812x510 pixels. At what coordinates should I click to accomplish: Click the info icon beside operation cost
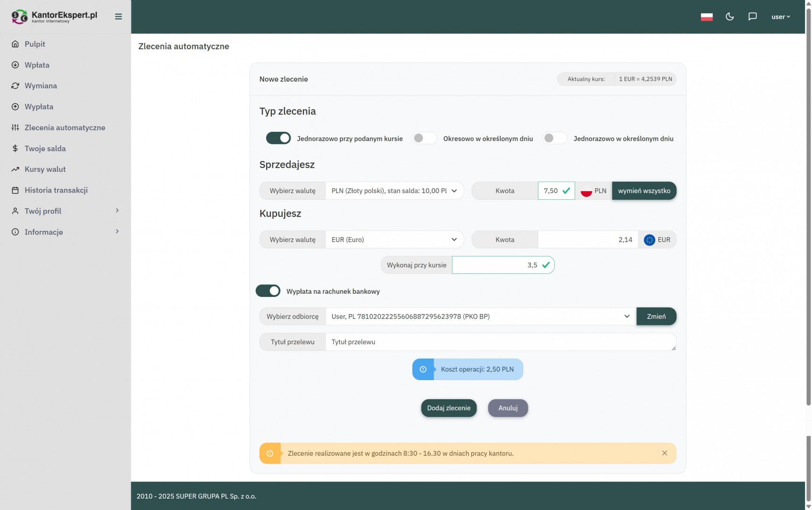[423, 369]
